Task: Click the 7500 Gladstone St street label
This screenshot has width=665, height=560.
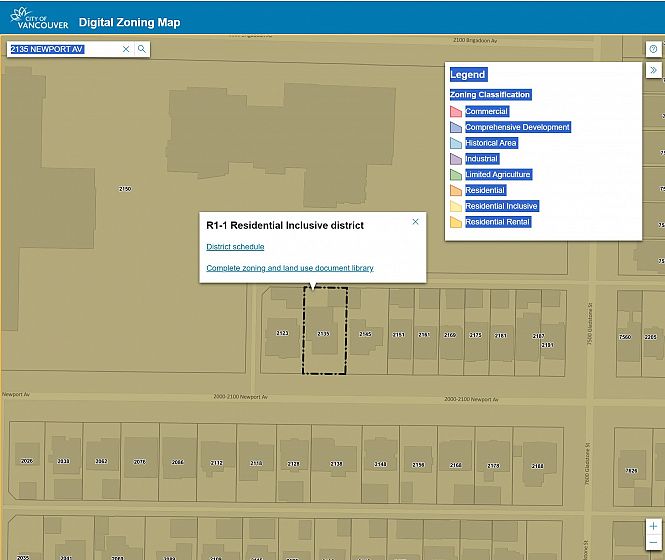Action: coord(590,323)
